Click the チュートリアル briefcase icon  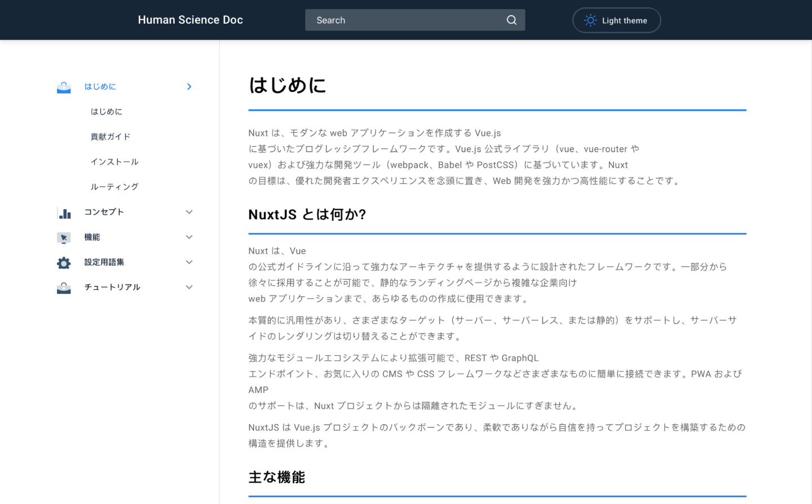click(64, 288)
